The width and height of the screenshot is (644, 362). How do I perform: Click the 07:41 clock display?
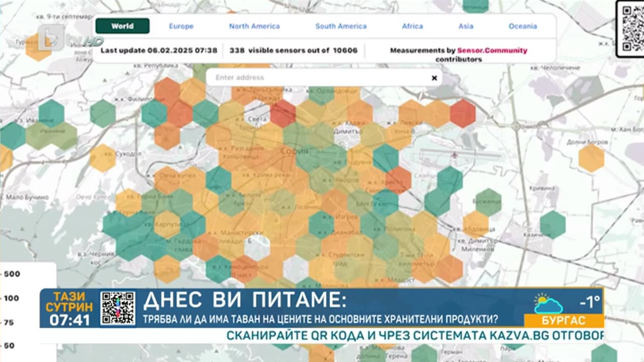(x=70, y=320)
